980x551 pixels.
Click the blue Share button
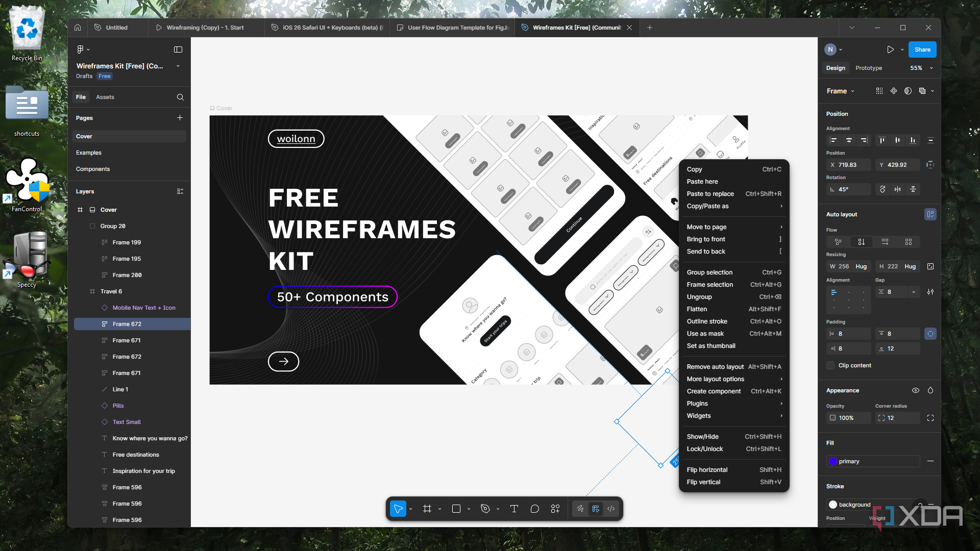tap(922, 49)
